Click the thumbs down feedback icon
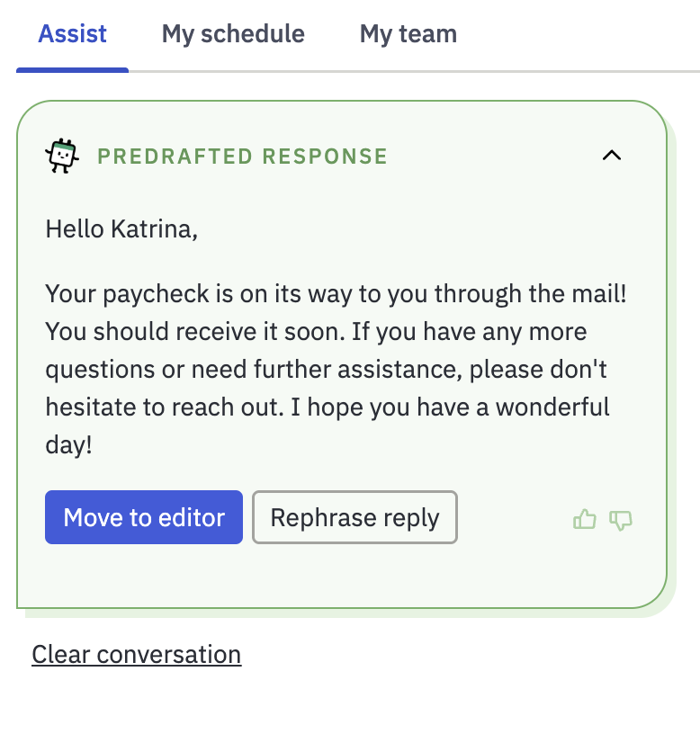This screenshot has width=700, height=734. tap(621, 520)
